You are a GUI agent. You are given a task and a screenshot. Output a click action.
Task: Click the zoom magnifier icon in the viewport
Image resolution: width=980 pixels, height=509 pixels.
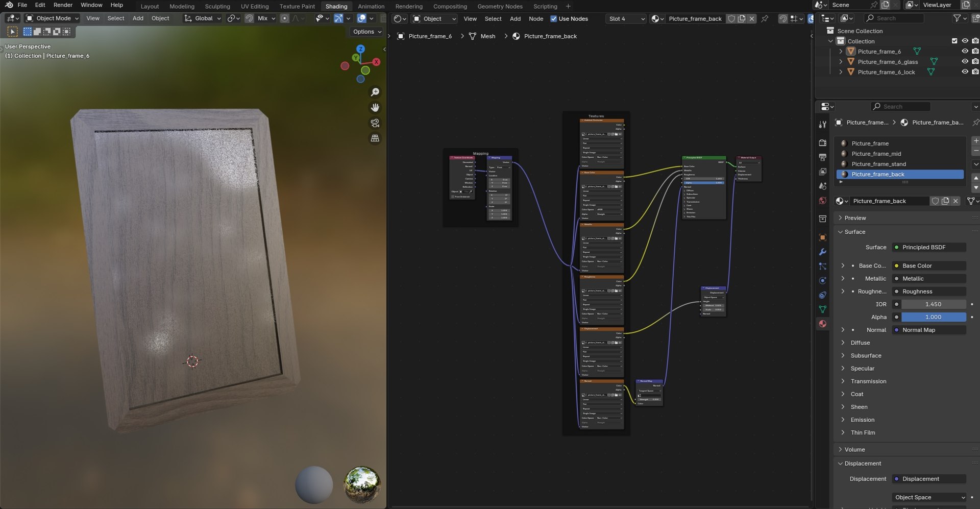click(x=375, y=92)
